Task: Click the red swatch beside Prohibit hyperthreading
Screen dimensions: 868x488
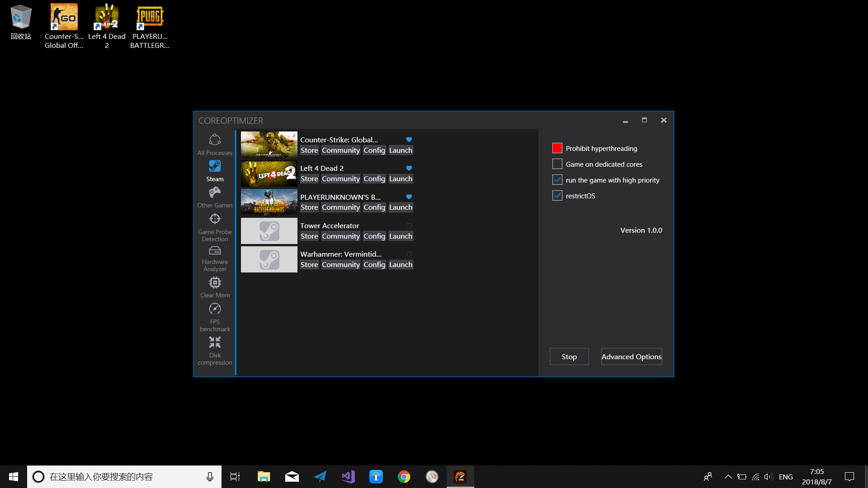Action: coord(557,148)
